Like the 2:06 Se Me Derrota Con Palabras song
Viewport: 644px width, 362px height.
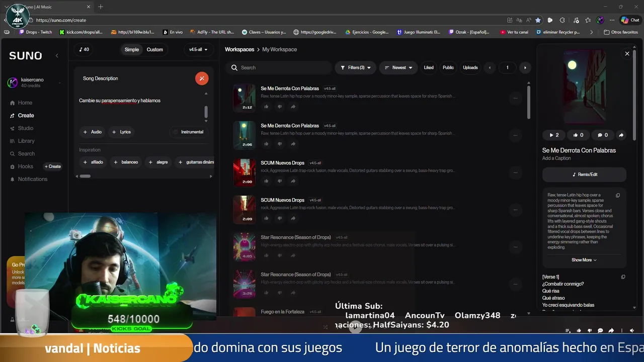pos(266,144)
